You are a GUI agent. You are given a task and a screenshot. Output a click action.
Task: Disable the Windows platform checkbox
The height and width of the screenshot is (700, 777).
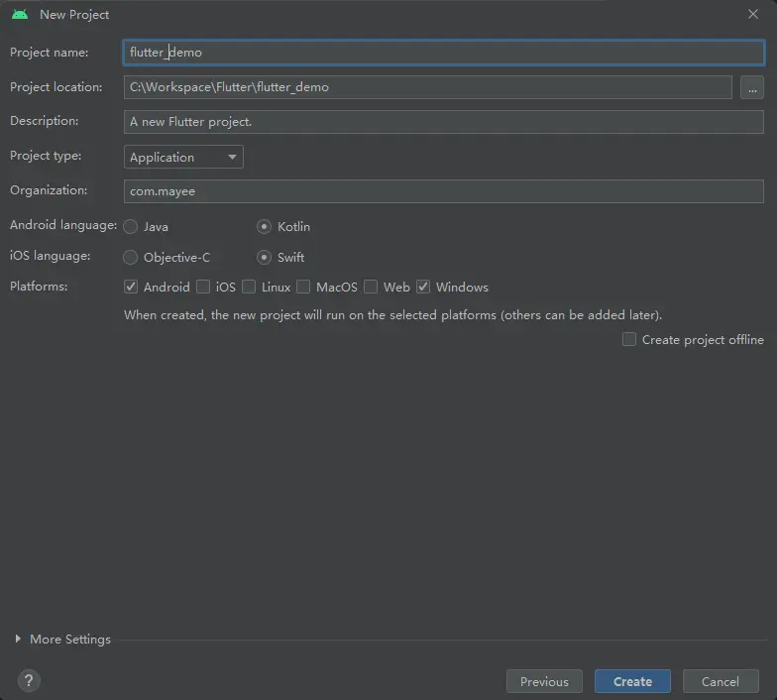[423, 288]
